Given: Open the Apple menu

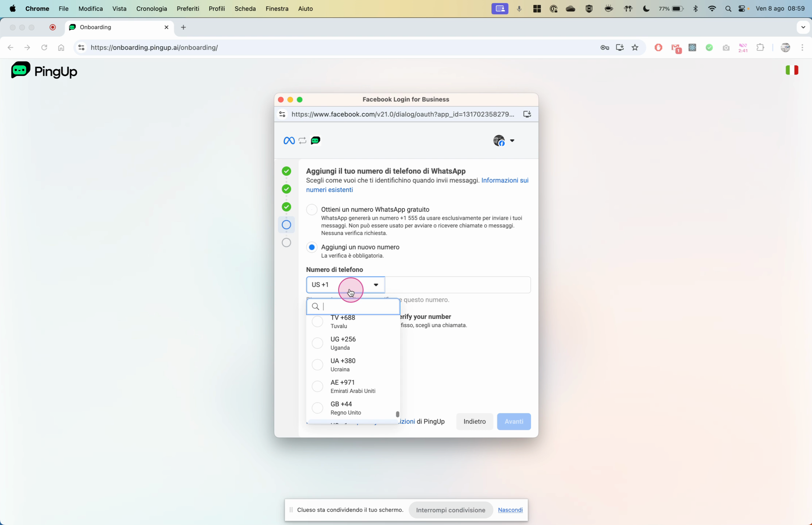Looking at the screenshot, I should click(12, 8).
